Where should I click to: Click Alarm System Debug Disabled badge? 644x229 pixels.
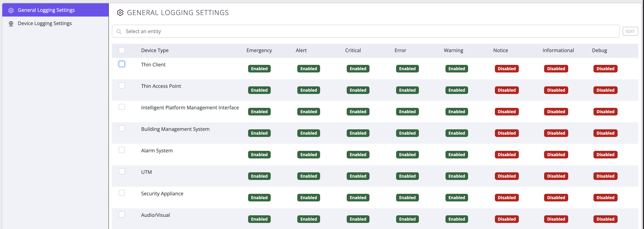(x=605, y=155)
